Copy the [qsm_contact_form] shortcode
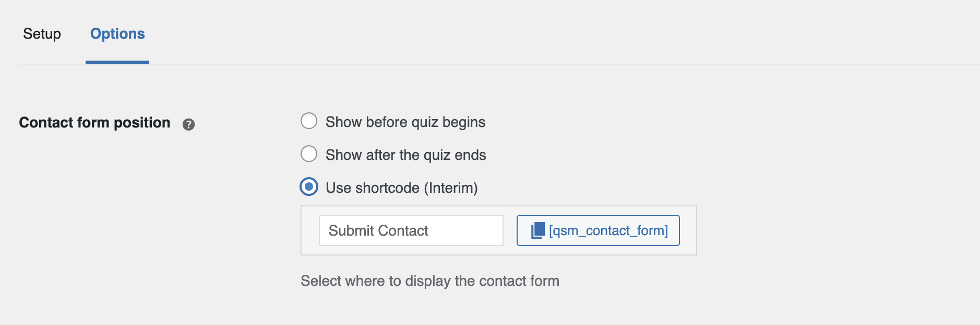Viewport: 980px width, 325px height. [x=597, y=230]
